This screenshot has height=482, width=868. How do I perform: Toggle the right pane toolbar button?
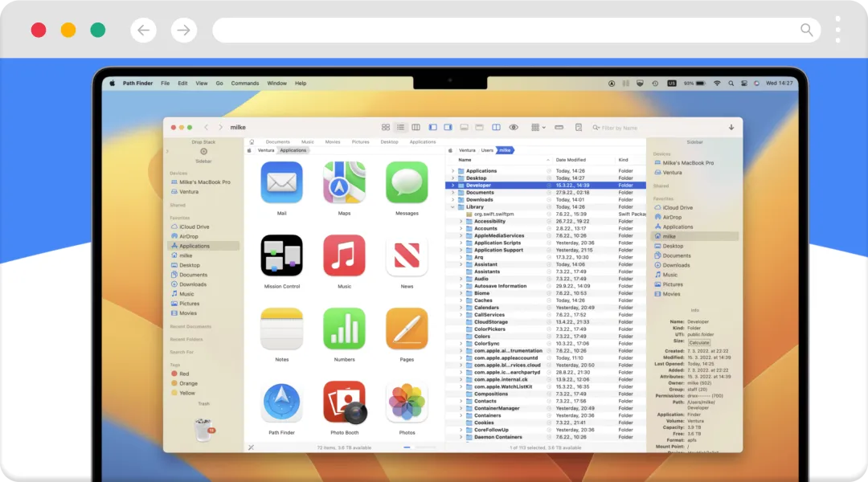click(448, 127)
